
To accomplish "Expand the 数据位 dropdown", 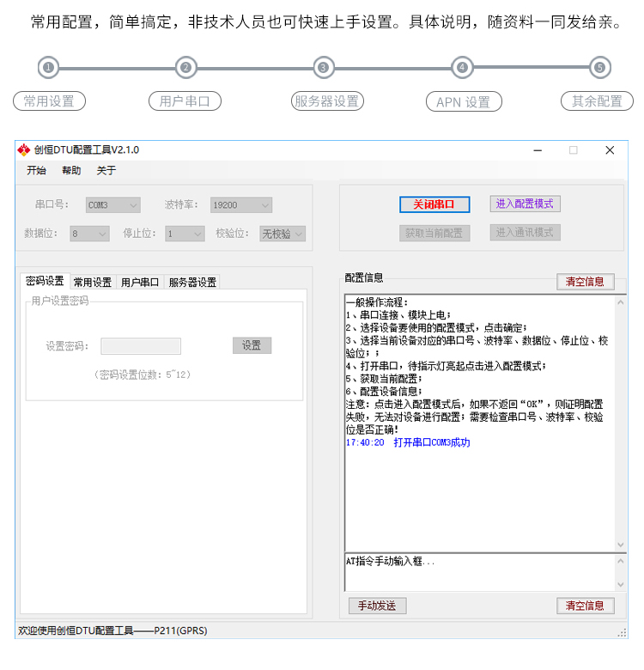I will pyautogui.click(x=89, y=234).
